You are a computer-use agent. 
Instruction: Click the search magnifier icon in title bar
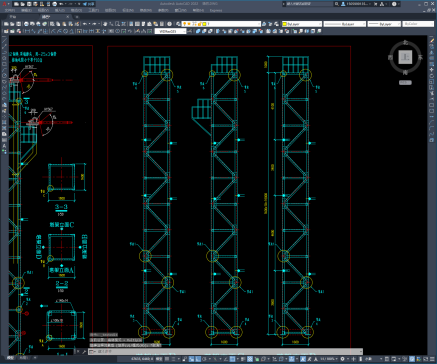(x=337, y=4)
